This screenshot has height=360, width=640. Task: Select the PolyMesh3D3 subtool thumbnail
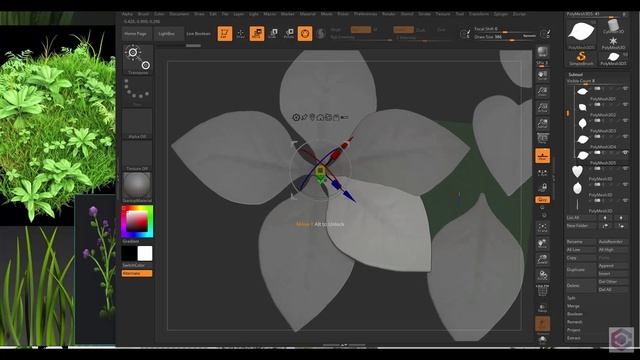tap(582, 123)
